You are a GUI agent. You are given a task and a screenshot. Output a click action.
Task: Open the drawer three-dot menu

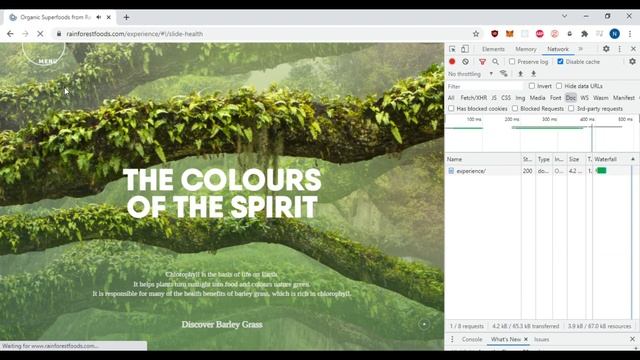coord(452,339)
